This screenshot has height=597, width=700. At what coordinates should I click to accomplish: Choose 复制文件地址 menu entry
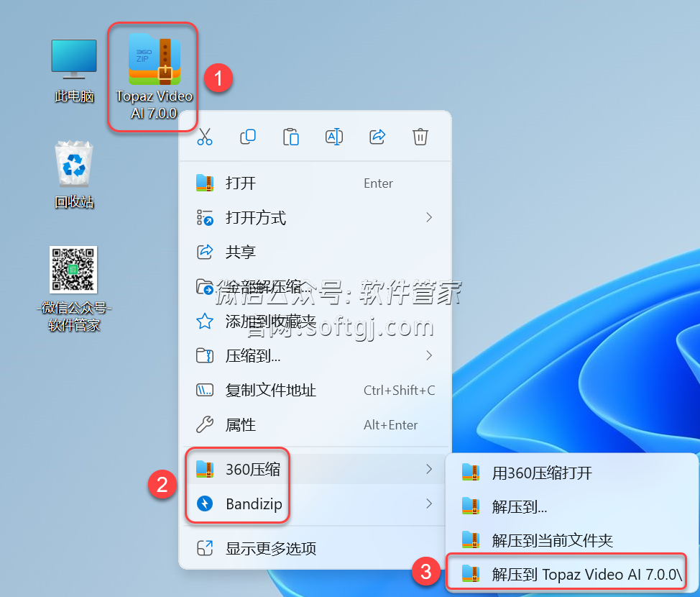pos(316,390)
